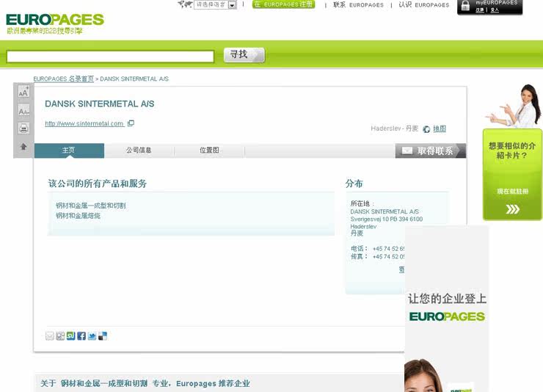The image size is (543, 392).
Task: Click the myEUROPAGES padlock icon
Action: tap(465, 6)
